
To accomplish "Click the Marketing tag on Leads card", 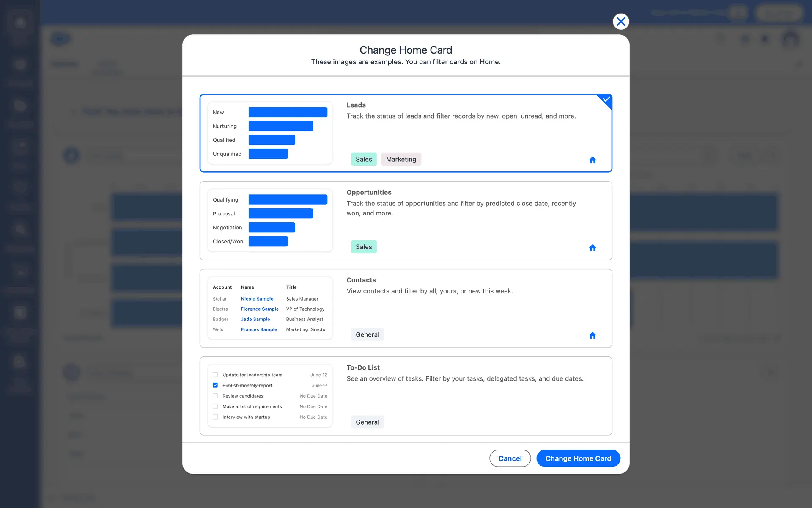I will pyautogui.click(x=401, y=159).
